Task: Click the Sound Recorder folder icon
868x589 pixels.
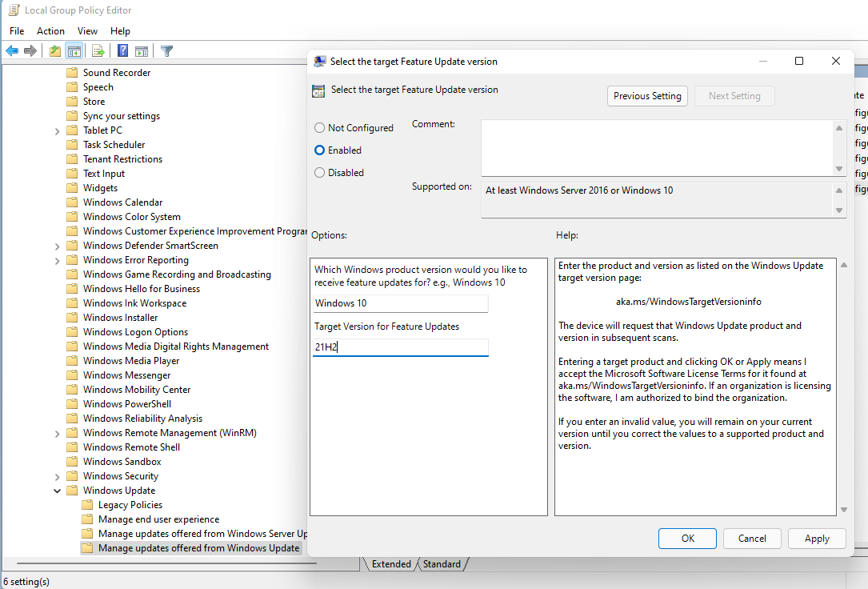Action: pyautogui.click(x=72, y=73)
